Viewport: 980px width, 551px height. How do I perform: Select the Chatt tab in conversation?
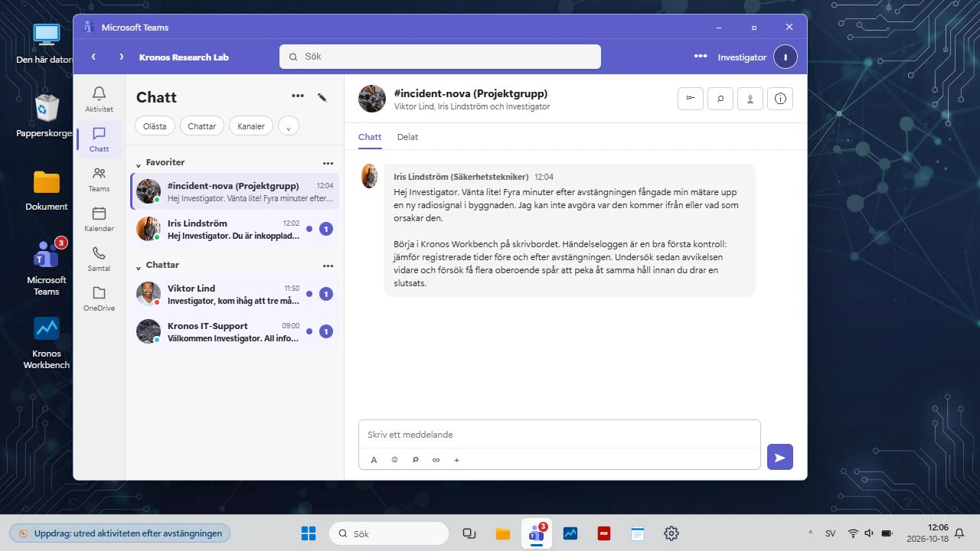370,137
